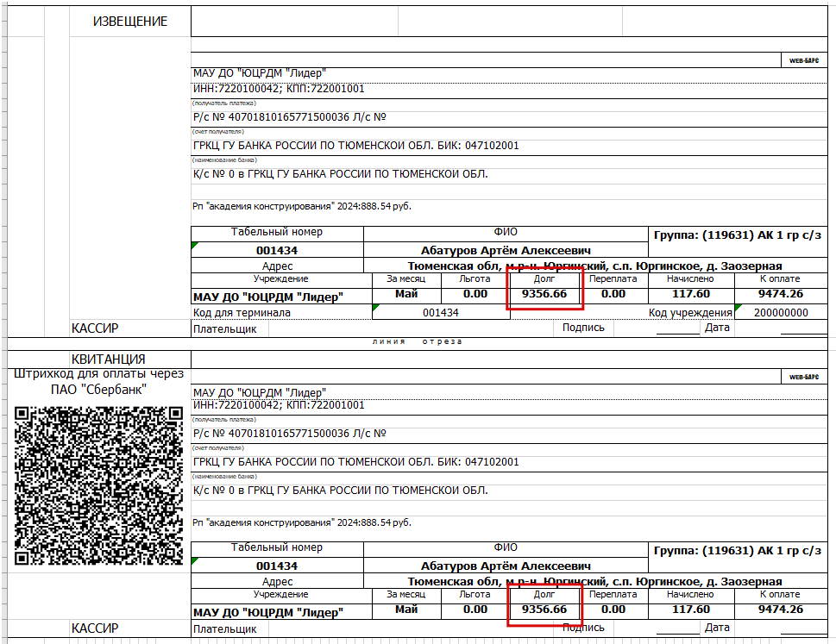Click the 'К оплате' header in ИЗВЕЩЕНИЕ section

(x=781, y=278)
